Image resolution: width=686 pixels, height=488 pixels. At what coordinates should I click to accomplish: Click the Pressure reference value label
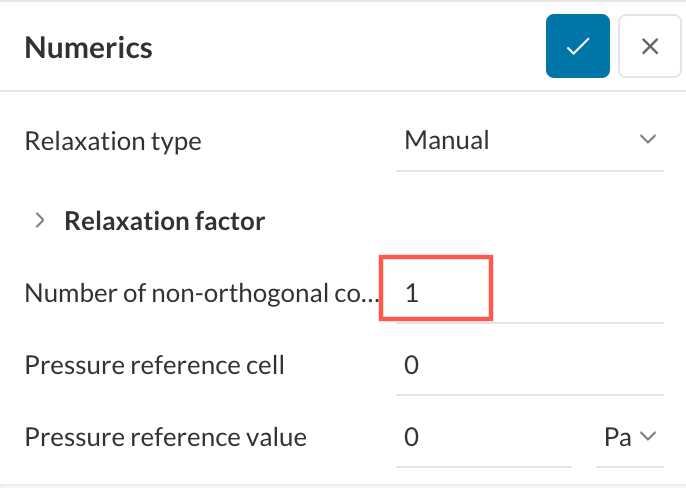pyautogui.click(x=165, y=437)
